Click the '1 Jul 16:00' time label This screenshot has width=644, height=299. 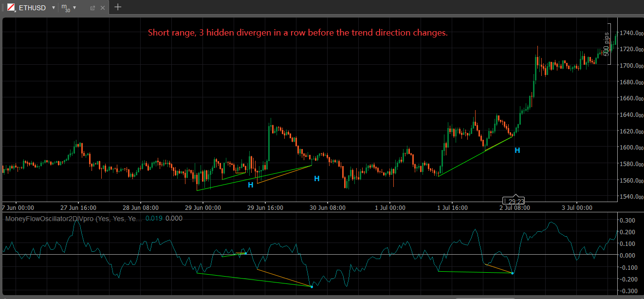tap(452, 208)
